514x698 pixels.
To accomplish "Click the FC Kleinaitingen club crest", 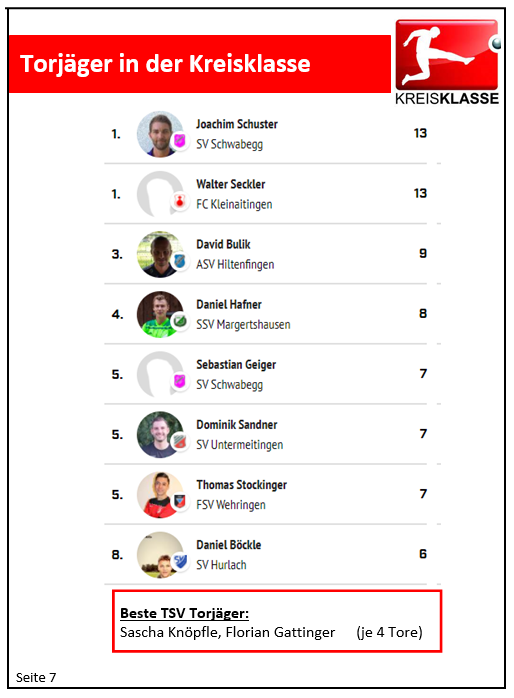I will coord(179,202).
